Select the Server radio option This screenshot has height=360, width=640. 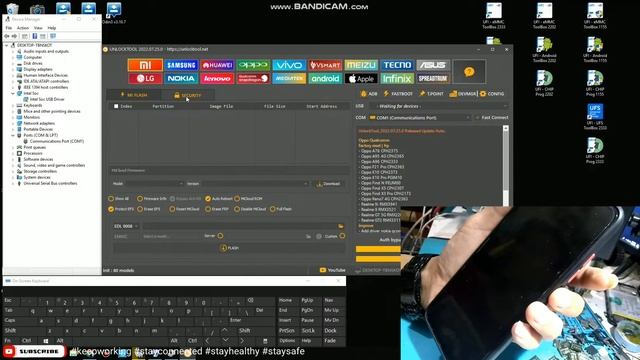[220, 236]
